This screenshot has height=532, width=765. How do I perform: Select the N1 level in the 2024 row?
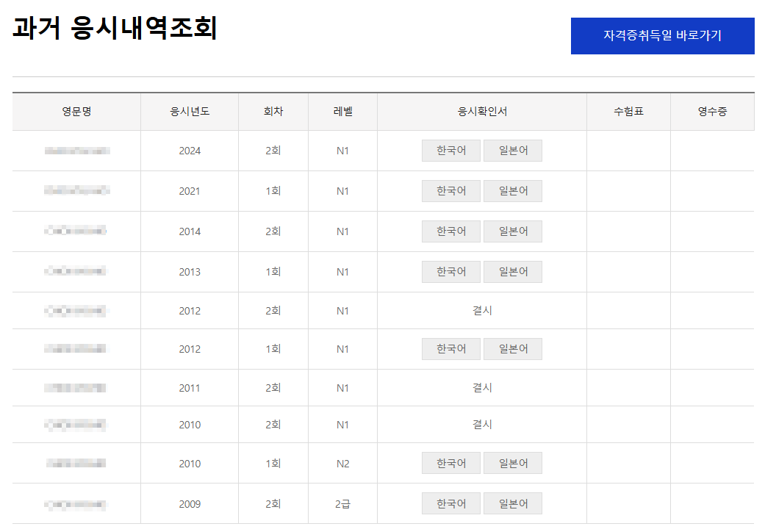click(342, 151)
